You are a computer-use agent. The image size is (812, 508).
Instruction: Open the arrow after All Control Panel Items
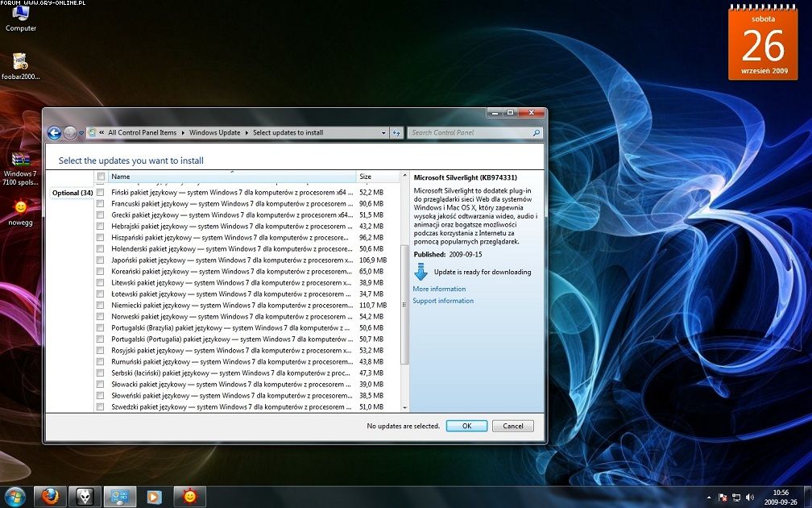click(x=183, y=133)
